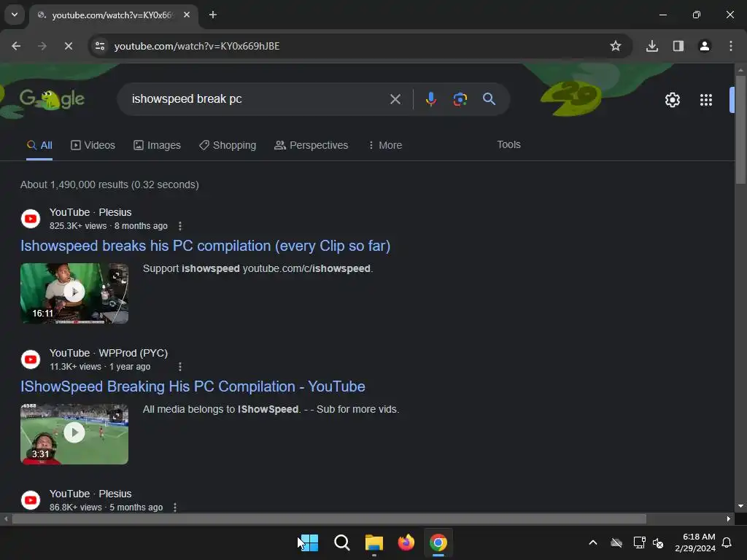Open the Chrome profile icon
Screen dimensions: 747x560
tap(704, 46)
